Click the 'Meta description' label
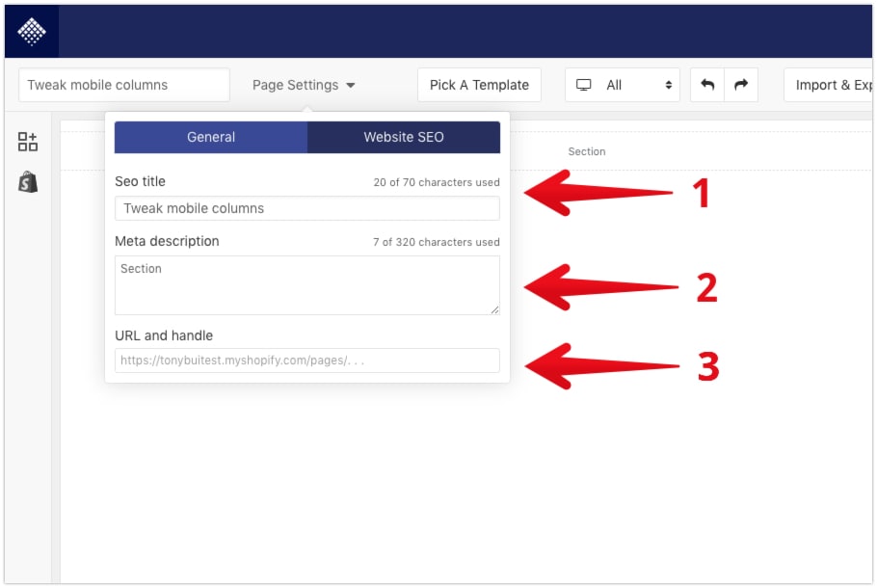The image size is (877, 588). click(x=167, y=241)
